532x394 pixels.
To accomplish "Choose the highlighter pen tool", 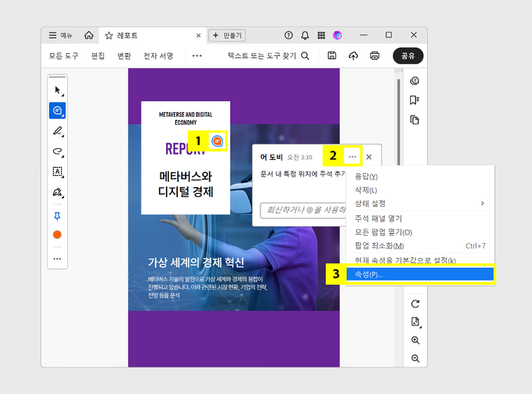I will click(x=57, y=131).
